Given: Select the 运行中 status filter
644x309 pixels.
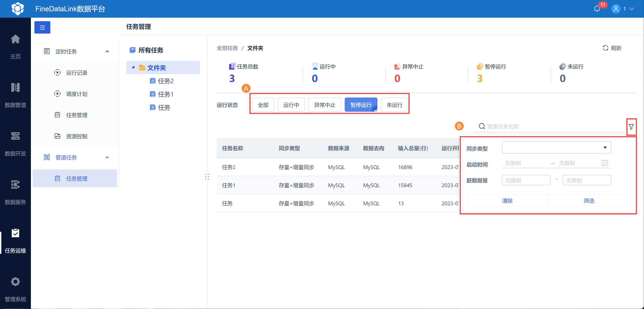Looking at the screenshot, I should [291, 105].
